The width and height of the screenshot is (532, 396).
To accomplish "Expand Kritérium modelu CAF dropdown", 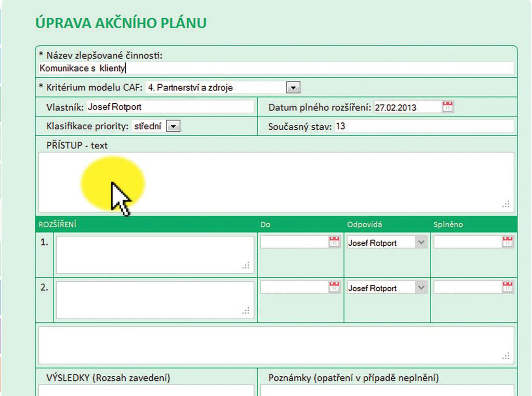I will click(x=293, y=88).
